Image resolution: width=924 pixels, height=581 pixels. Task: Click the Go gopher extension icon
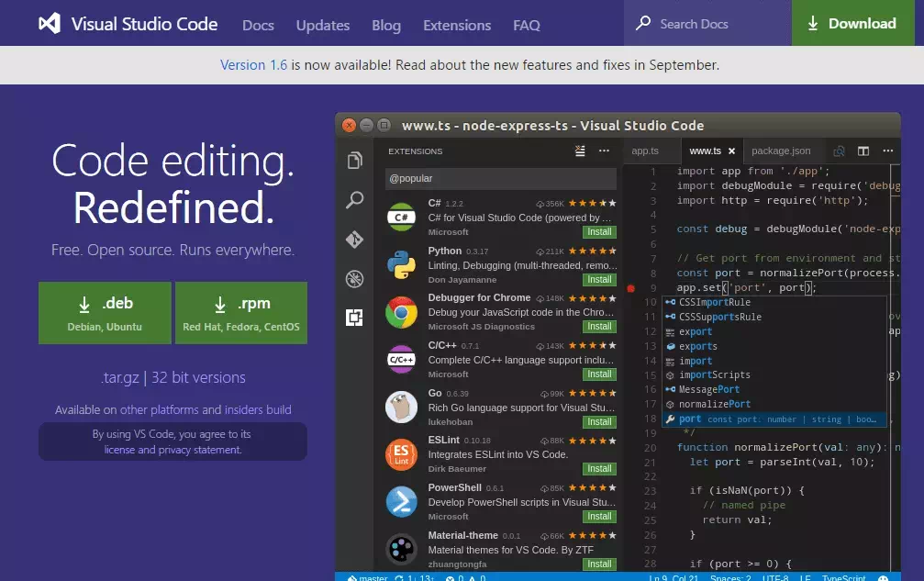401,408
